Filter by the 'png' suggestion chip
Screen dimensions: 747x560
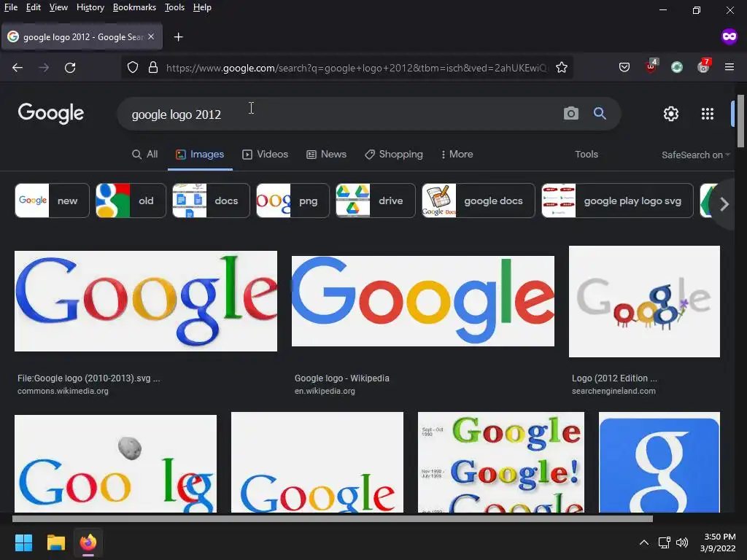click(x=293, y=201)
